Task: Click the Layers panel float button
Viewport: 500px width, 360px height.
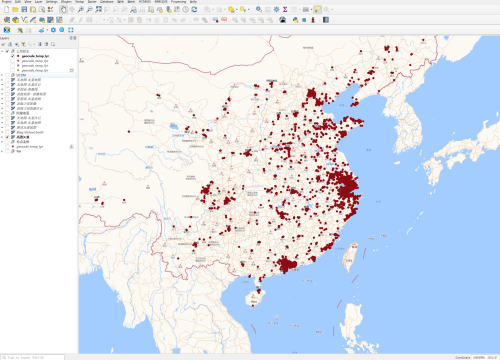Action: 71,38
